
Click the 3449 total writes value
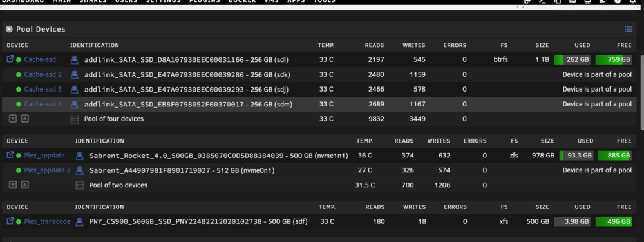(417, 119)
